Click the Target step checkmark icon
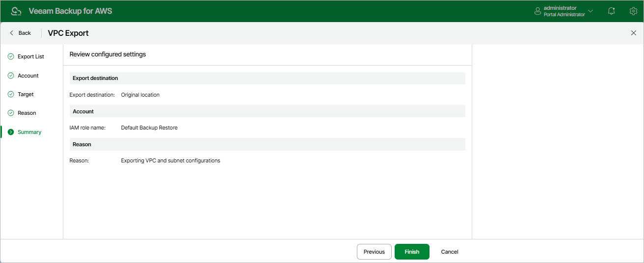The width and height of the screenshot is (644, 263). [11, 94]
